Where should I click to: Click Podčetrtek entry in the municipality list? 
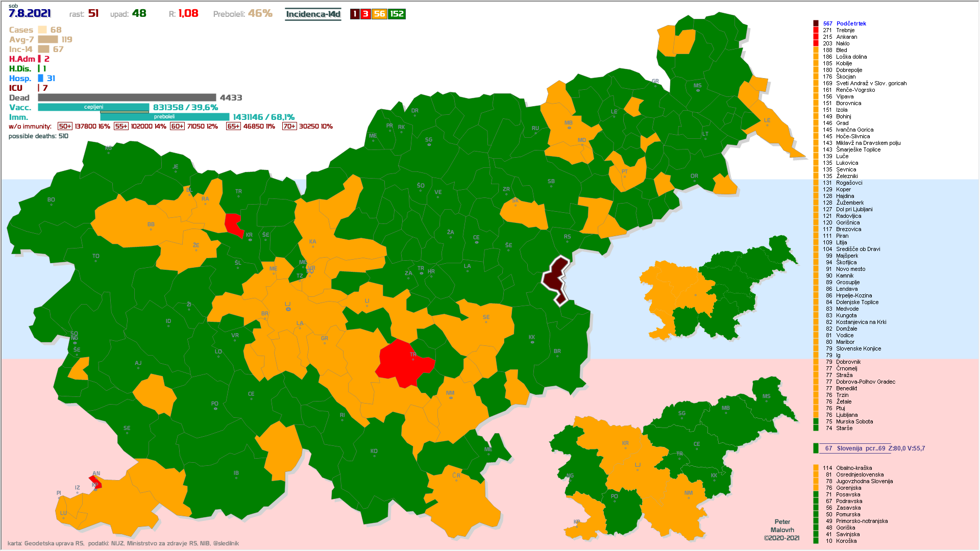click(x=851, y=23)
